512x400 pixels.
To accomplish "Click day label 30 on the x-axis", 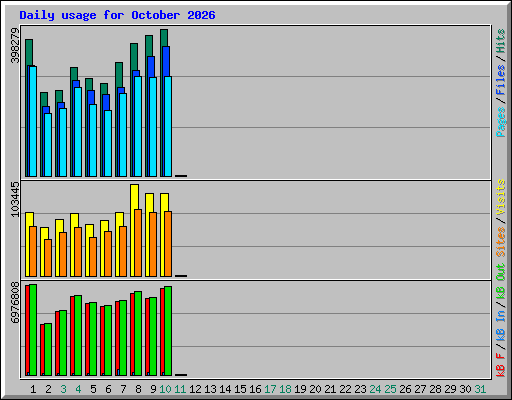I will [x=465, y=389].
